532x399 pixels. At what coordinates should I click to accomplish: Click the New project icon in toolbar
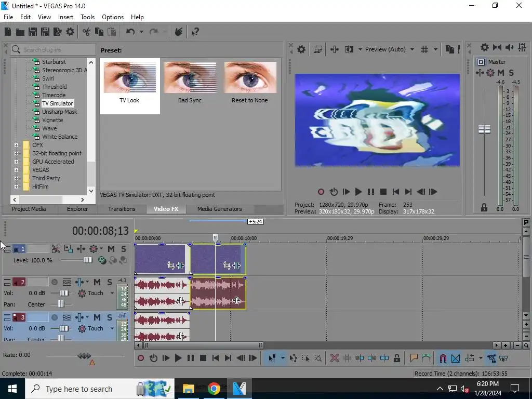[x=8, y=32]
